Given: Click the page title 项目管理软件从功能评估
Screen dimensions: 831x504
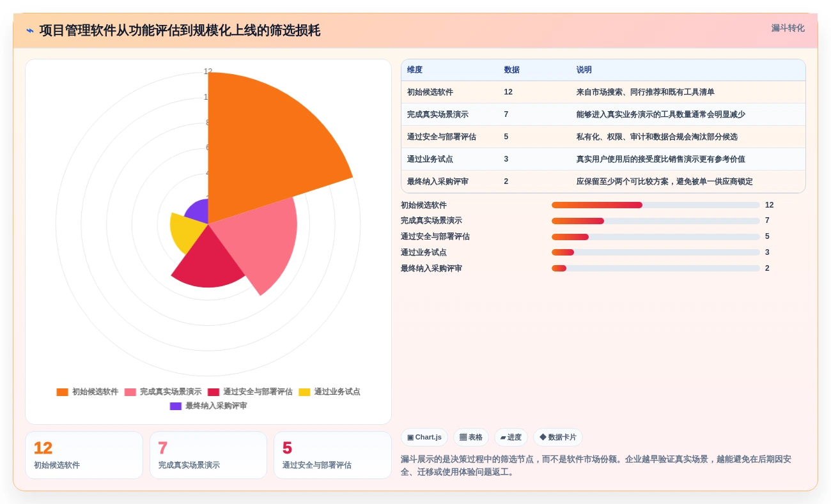Looking at the screenshot, I should click(180, 31).
